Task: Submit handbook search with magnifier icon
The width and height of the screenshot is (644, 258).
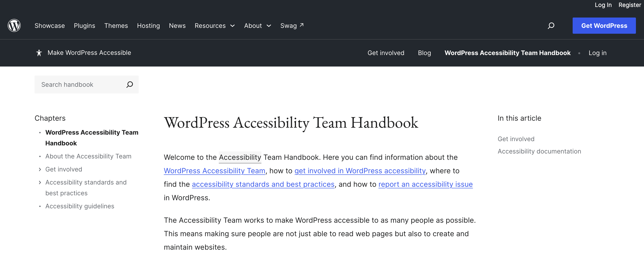Action: tap(129, 85)
